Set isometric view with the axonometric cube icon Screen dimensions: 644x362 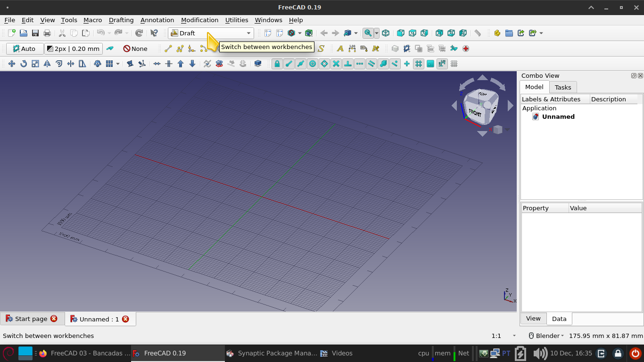[x=386, y=33]
